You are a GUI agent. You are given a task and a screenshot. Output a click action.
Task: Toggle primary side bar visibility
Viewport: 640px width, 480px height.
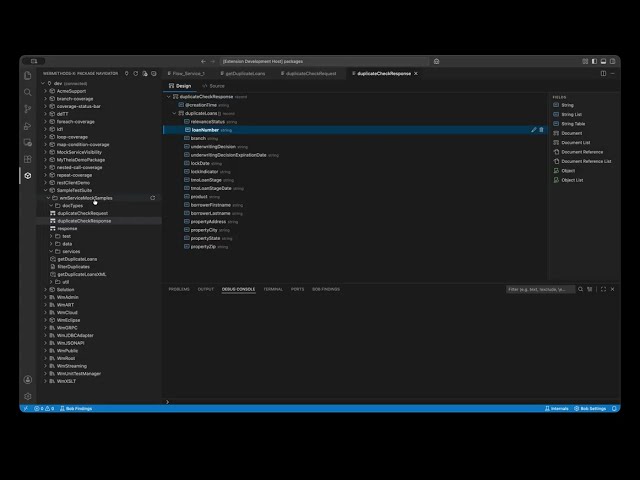594,61
